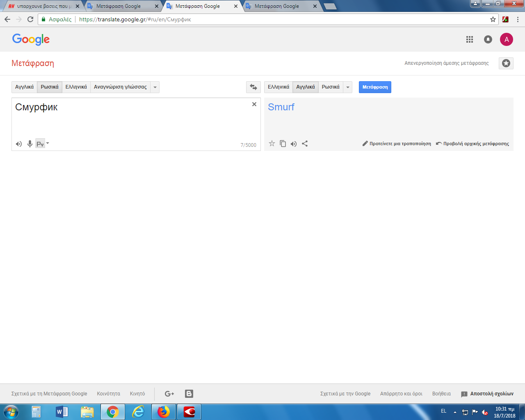
Task: Open the phrasebook star button
Action: pyautogui.click(x=506, y=63)
